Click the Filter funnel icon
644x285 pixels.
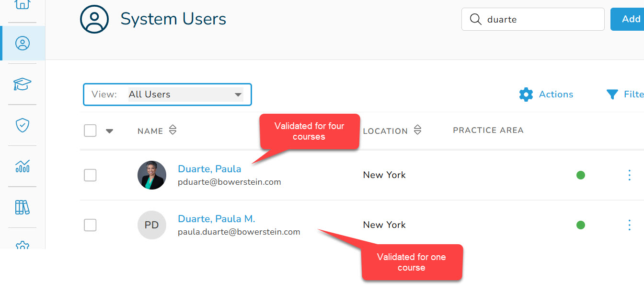coord(612,95)
